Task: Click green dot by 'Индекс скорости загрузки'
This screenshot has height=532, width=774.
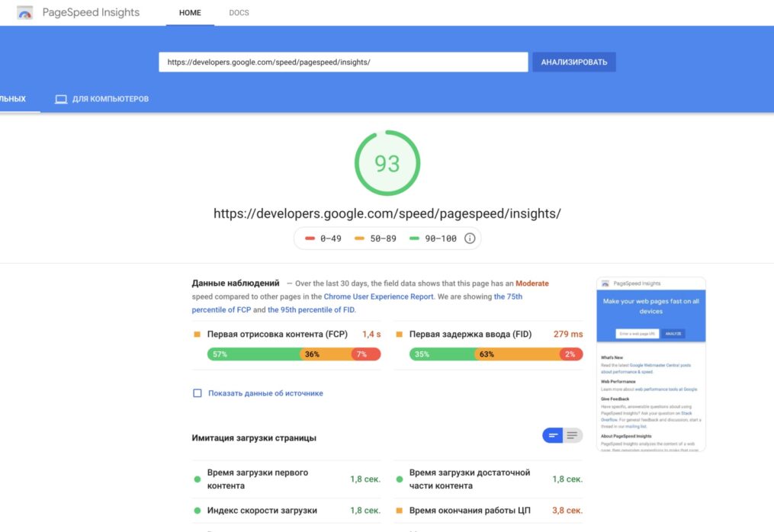Action: [x=198, y=511]
